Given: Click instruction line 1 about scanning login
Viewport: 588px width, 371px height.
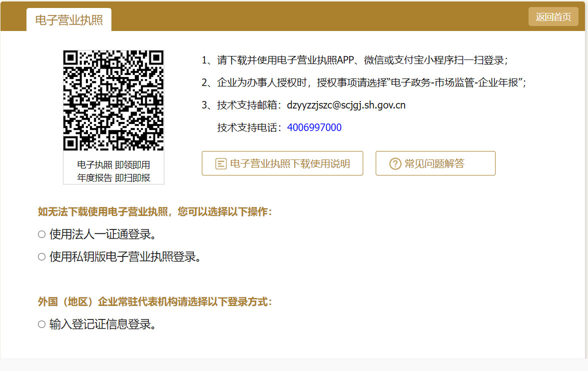Looking at the screenshot, I should tap(355, 60).
